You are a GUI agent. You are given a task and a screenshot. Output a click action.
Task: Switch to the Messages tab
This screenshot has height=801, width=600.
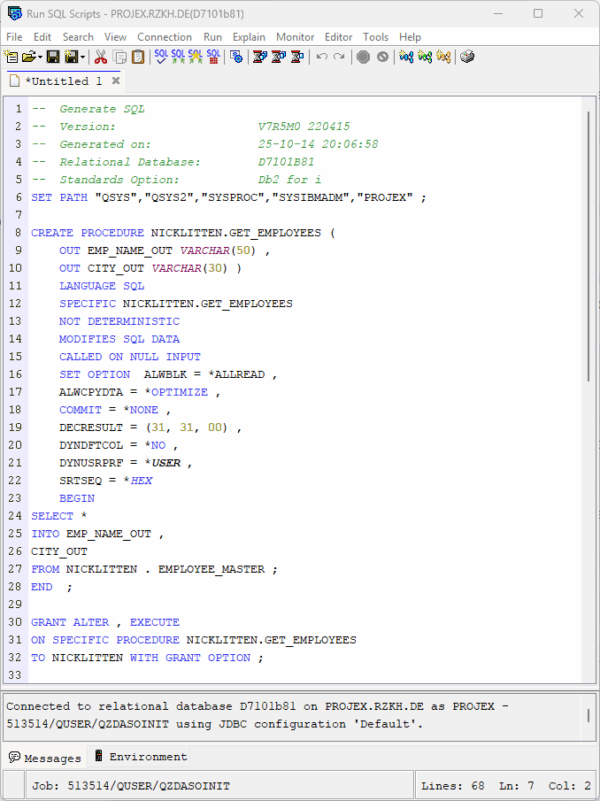(x=45, y=758)
